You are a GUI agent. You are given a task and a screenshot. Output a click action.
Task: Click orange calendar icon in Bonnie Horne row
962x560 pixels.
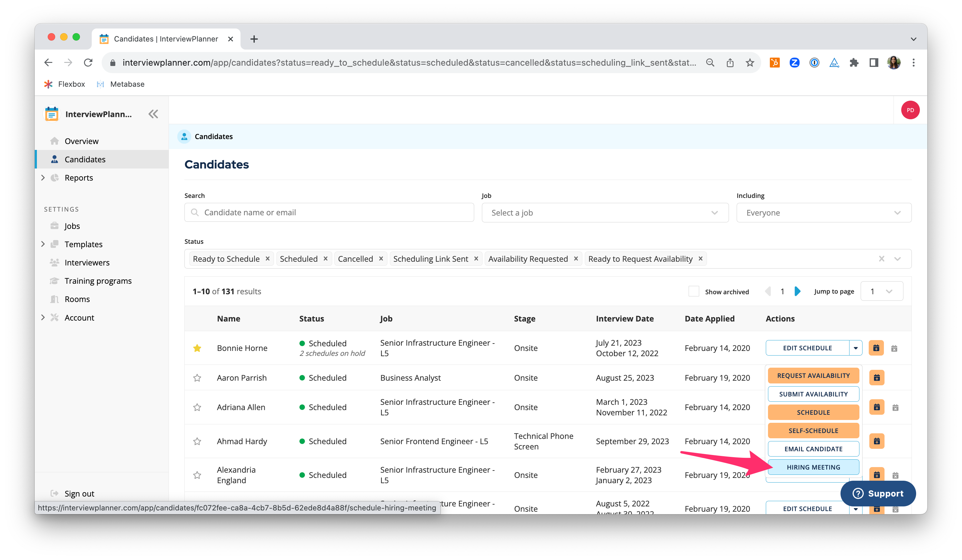876,348
